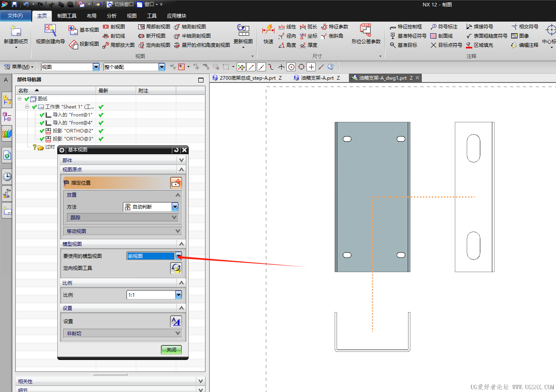This screenshot has height=392, width=556.
Task: Switch to the Application (应用模块) tab
Action: (177, 16)
